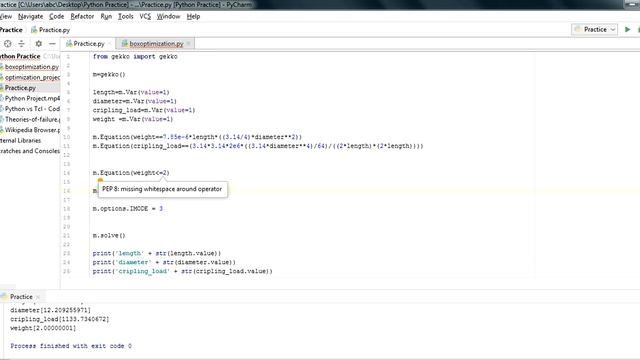Click 'cripling_load=m.Var(value=1)' code line

pyautogui.click(x=144, y=110)
